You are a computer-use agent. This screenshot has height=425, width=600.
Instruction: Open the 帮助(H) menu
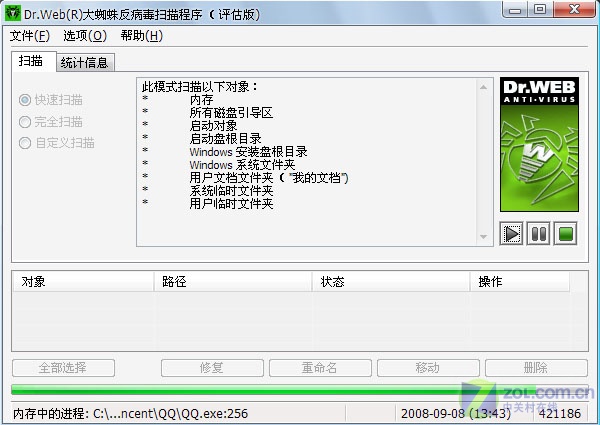click(142, 36)
